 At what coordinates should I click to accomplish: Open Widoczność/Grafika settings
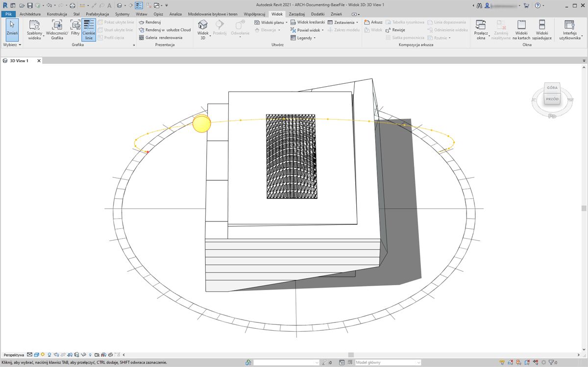(x=57, y=29)
